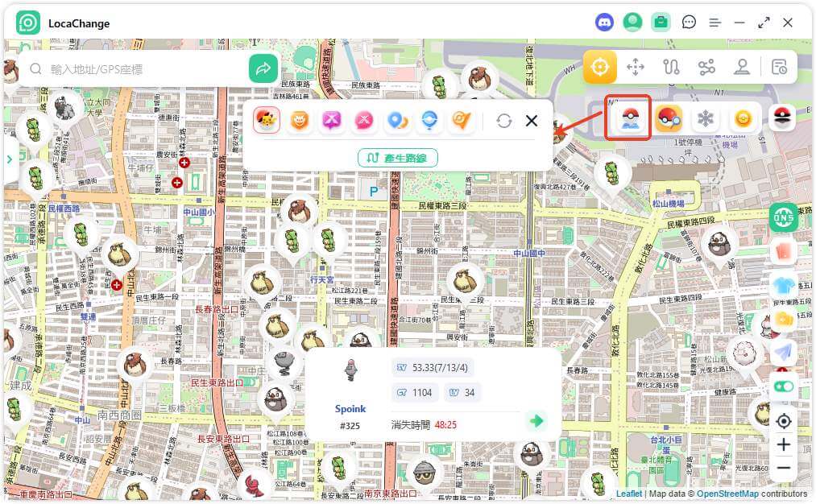Viewport: 816px width, 504px height.
Task: Click the despawn timer 48:25
Action: (x=445, y=425)
